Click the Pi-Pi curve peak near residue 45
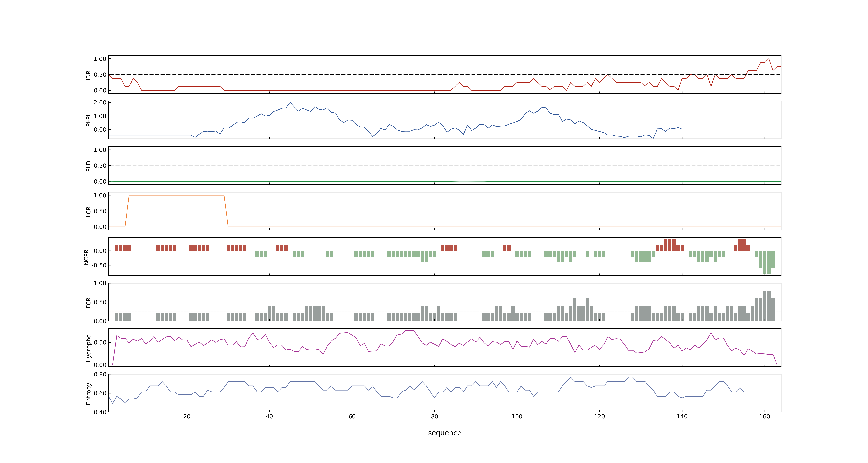Image resolution: width=868 pixels, height=463 pixels. (290, 102)
